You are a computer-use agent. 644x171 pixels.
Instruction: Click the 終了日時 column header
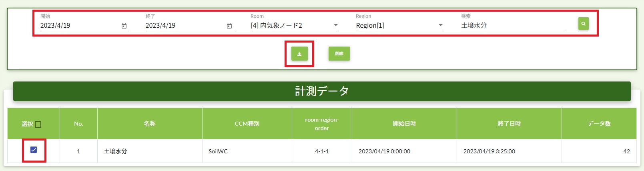509,124
